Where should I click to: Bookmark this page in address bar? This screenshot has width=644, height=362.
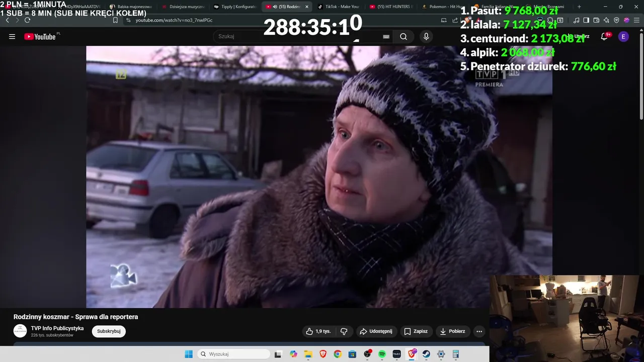[115, 20]
